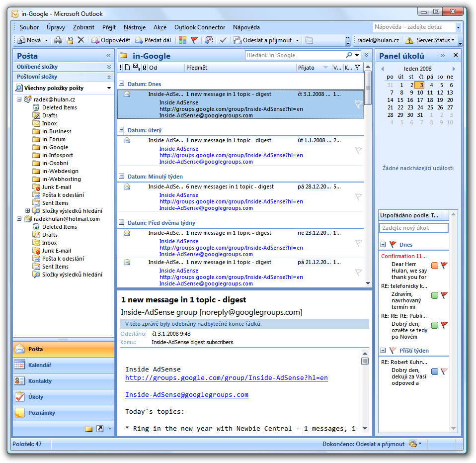The image size is (476, 463).
Task: Flag the 'Confirmation 11...' task as complete
Action: (x=444, y=266)
